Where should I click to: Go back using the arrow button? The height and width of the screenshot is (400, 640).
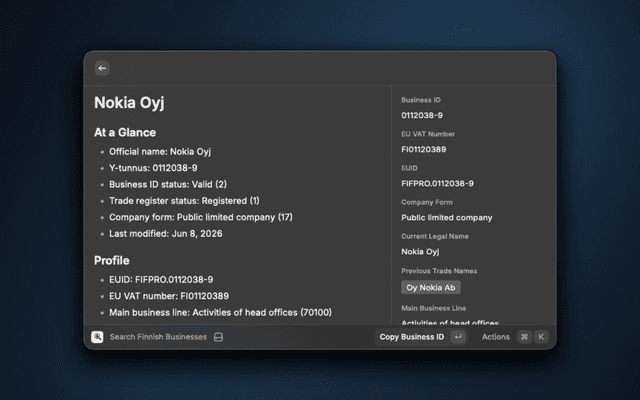coord(102,68)
